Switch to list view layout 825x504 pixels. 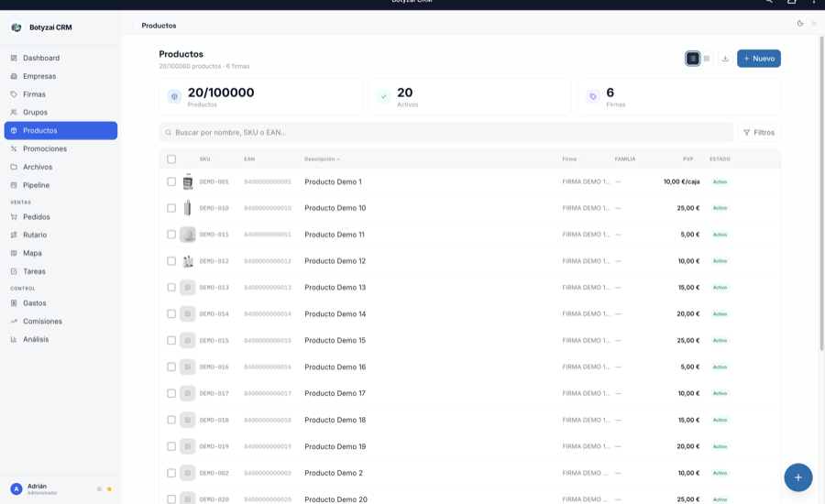pos(692,59)
